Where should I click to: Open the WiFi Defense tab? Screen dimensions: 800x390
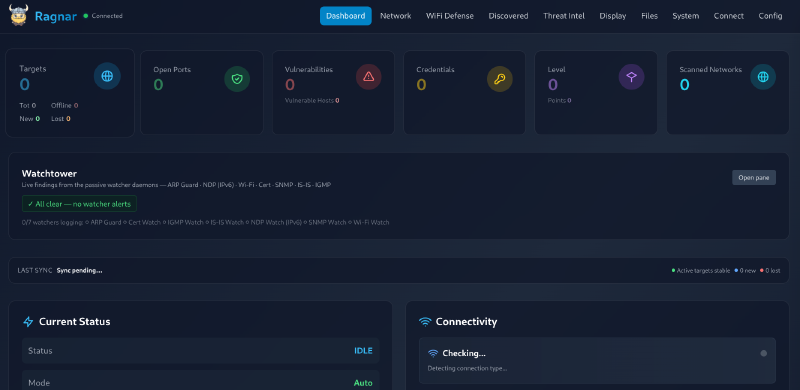(449, 16)
